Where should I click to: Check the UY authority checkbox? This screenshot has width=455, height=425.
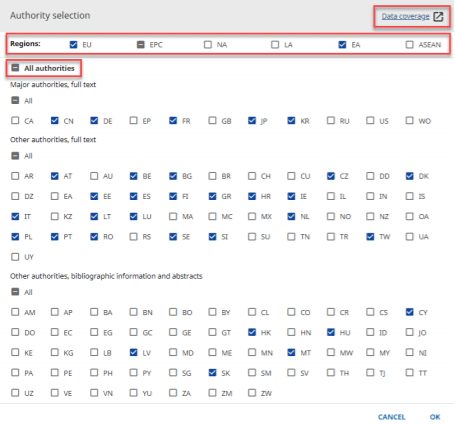pyautogui.click(x=15, y=257)
